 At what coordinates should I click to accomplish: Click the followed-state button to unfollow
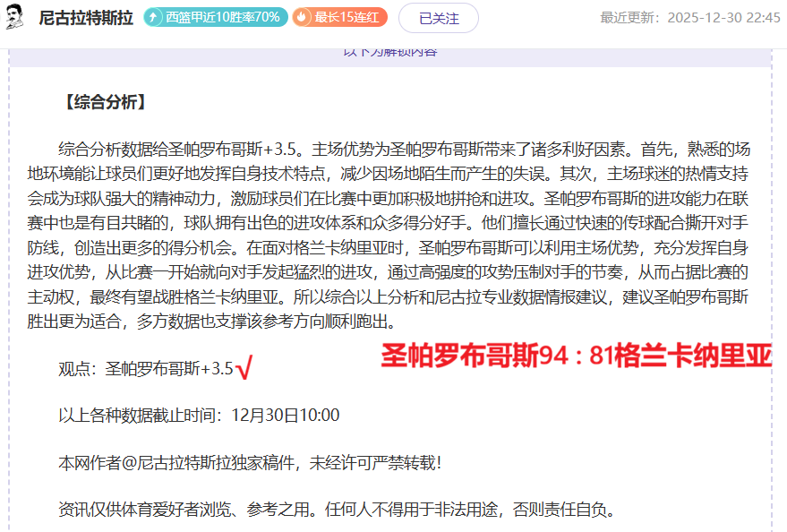pyautogui.click(x=438, y=17)
